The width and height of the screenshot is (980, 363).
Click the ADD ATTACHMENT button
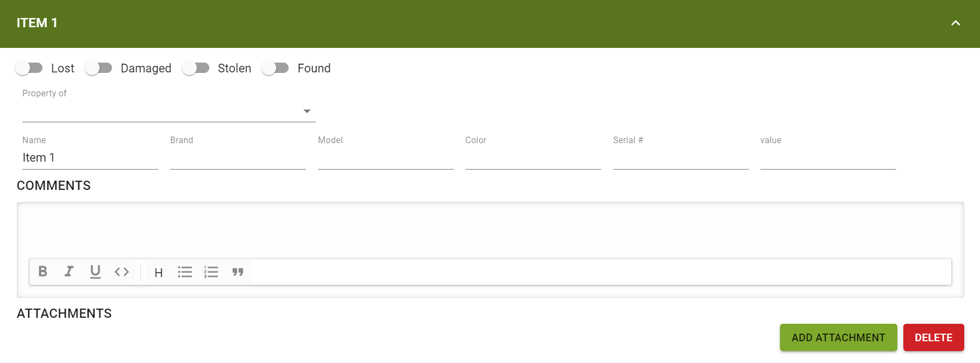(x=838, y=337)
